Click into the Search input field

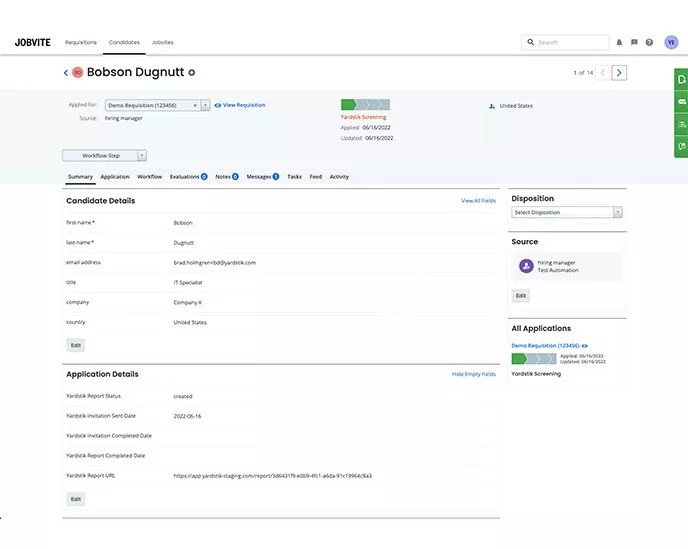[570, 43]
